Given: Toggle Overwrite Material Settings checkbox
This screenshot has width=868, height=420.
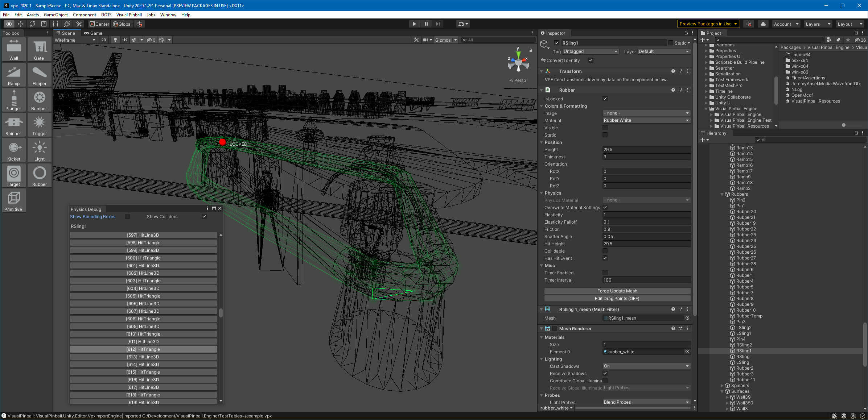Looking at the screenshot, I should [x=605, y=207].
